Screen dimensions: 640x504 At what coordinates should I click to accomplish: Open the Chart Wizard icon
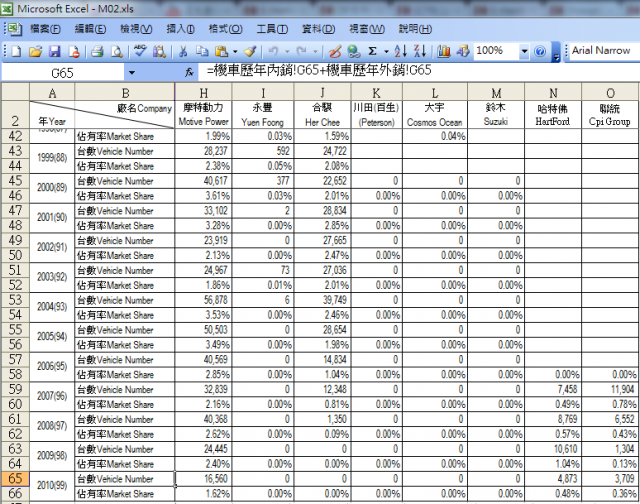(443, 51)
